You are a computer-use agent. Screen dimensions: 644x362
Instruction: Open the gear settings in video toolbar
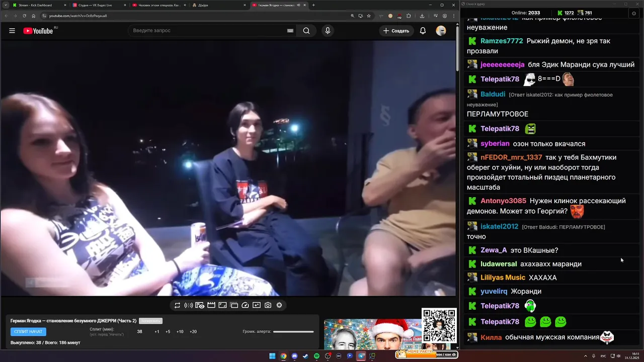[x=279, y=305]
